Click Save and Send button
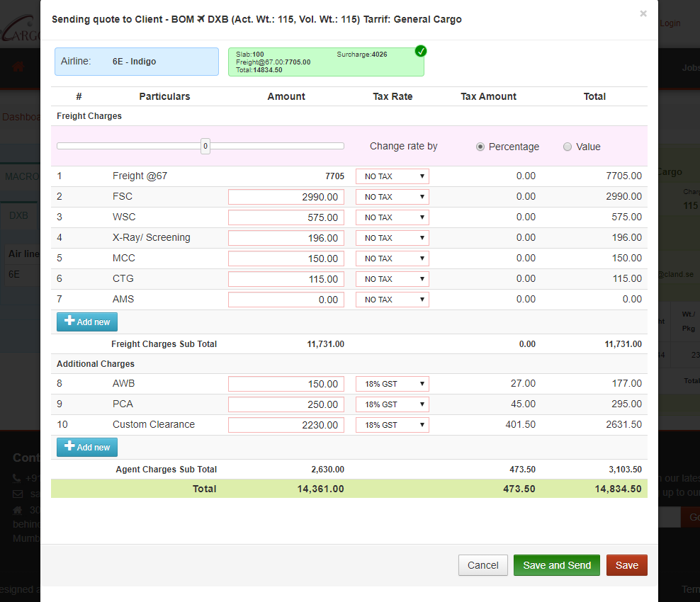Viewport: 700px width, 602px height. click(x=557, y=565)
